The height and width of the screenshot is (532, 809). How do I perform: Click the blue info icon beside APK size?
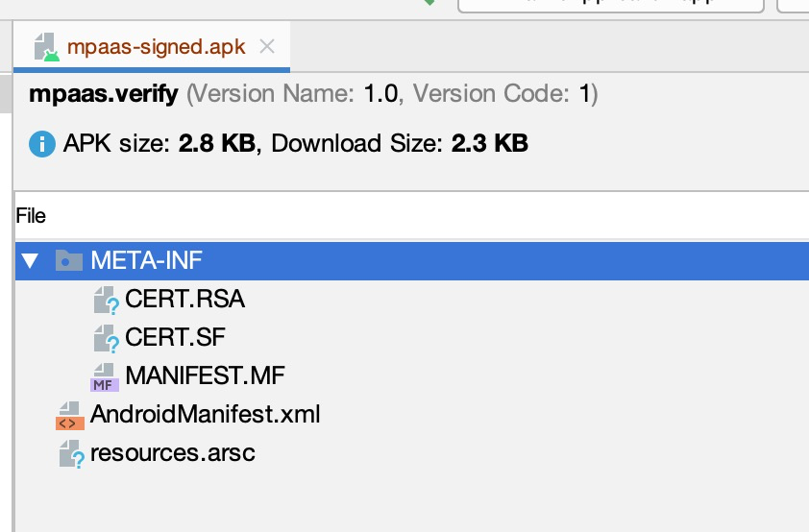(42, 144)
